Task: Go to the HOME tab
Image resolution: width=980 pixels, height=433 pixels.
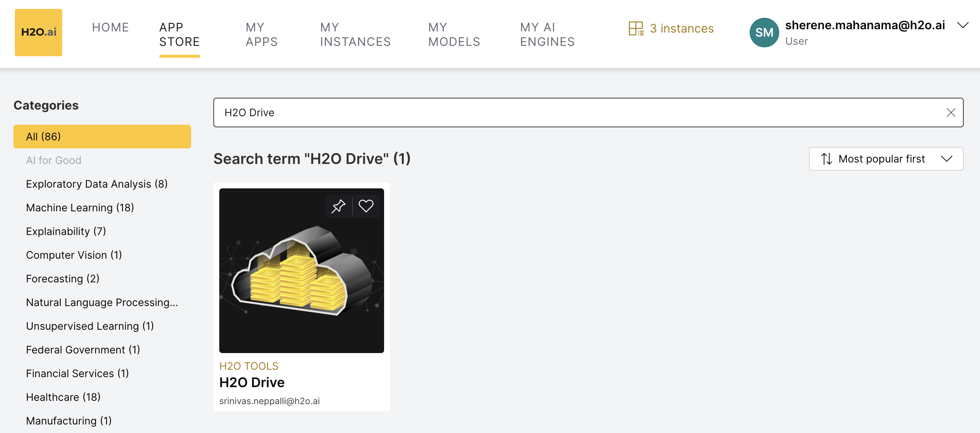Action: pos(110,27)
